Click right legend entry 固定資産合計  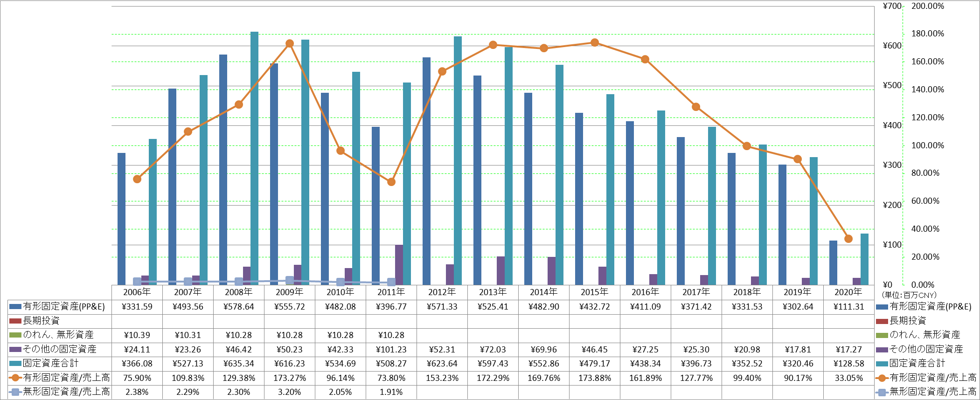tap(917, 364)
